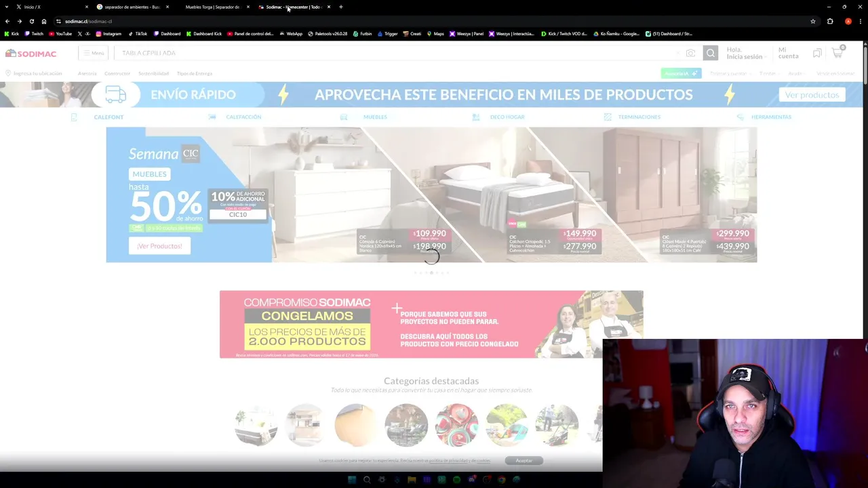
Task: Open the TikTok bookmark
Action: click(137, 33)
